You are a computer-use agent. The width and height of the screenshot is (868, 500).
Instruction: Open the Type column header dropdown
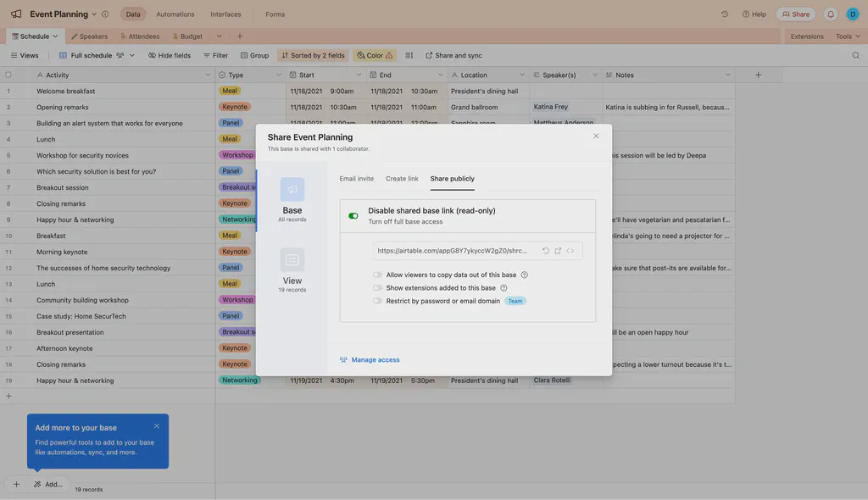[277, 73]
